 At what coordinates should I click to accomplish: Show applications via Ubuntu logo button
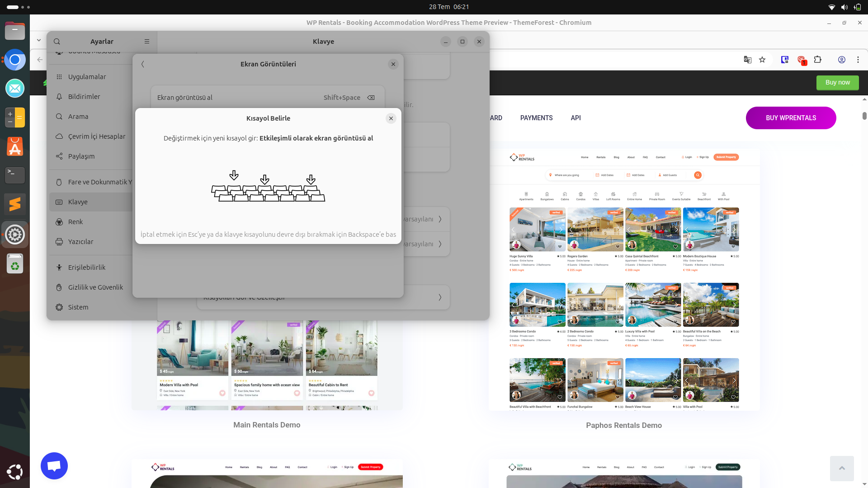pos(15,472)
